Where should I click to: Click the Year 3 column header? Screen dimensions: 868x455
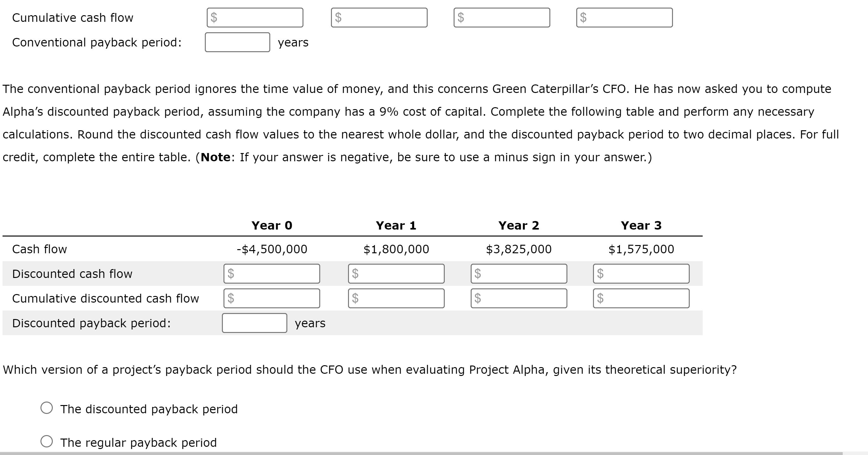(641, 225)
